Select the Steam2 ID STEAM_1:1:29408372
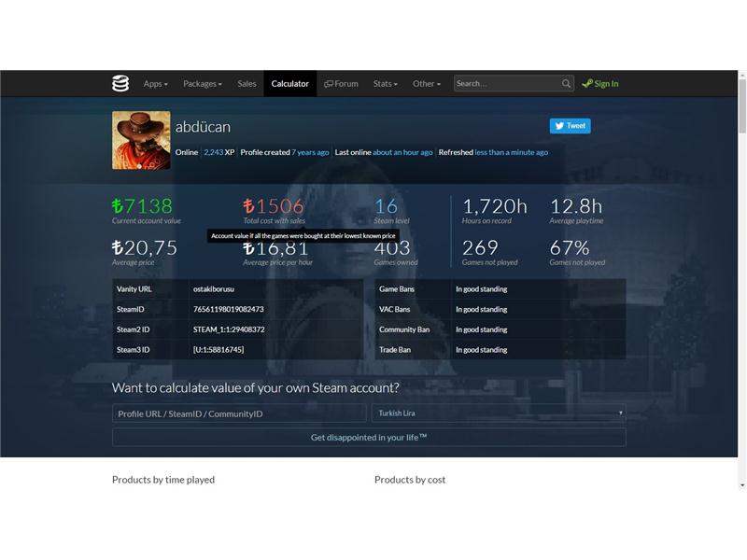 (x=229, y=329)
